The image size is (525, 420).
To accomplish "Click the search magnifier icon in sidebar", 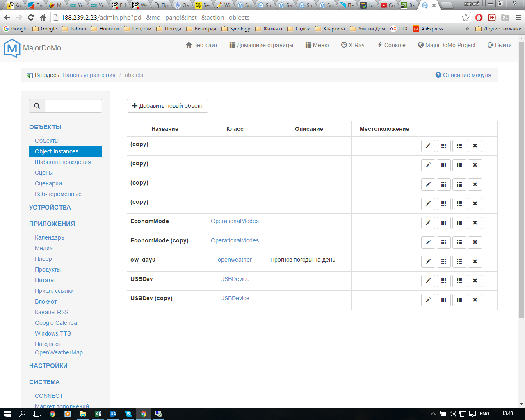I will tap(37, 106).
